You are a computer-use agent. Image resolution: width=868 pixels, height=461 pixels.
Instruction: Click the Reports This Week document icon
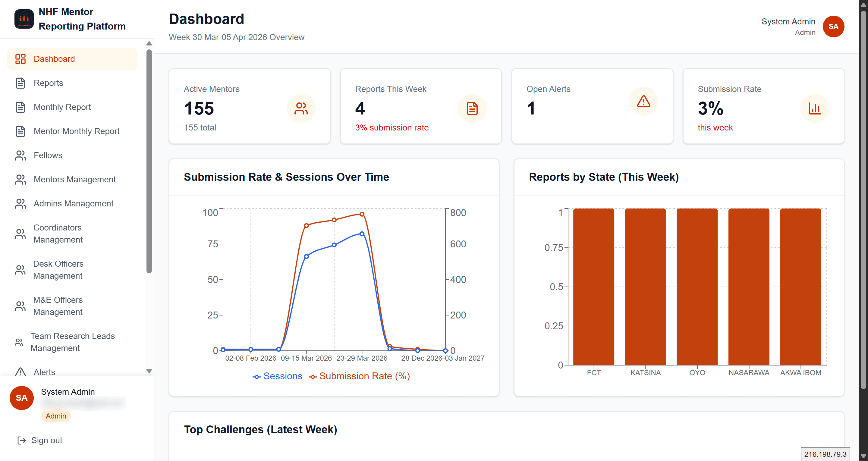coord(472,108)
